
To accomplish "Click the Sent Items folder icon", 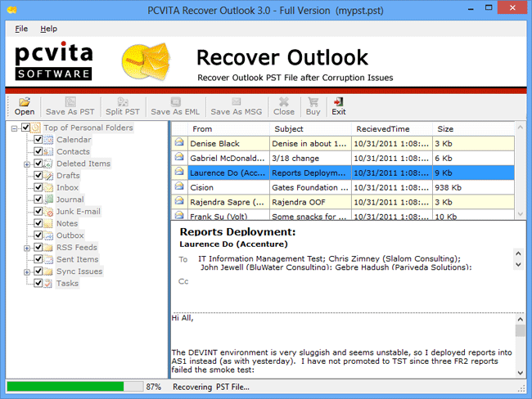I will [x=48, y=259].
